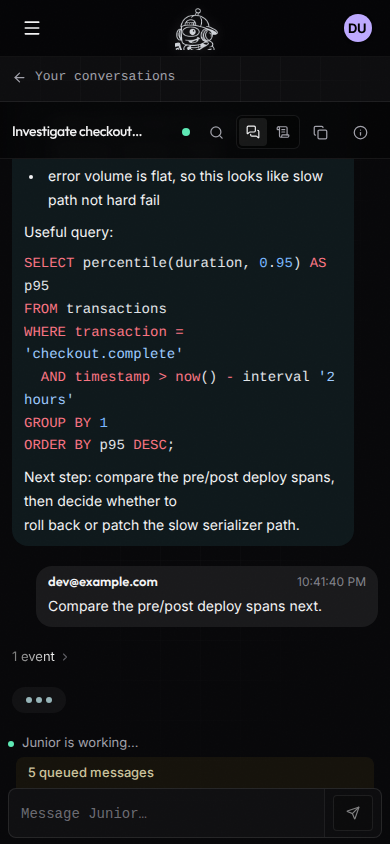390x844 pixels.
Task: Switch to transcript scroll view
Action: tap(283, 132)
